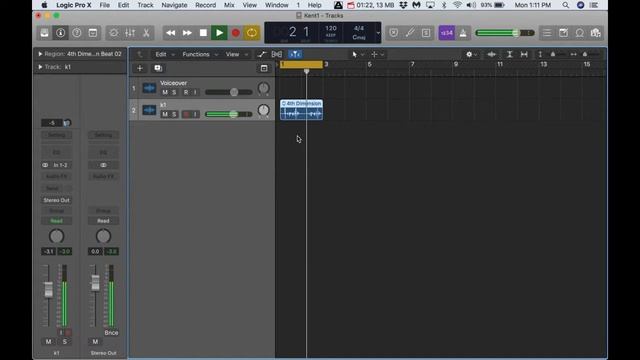The height and width of the screenshot is (360, 640).
Task: Expand the Track k1 disclosure triangle
Action: tap(40, 67)
